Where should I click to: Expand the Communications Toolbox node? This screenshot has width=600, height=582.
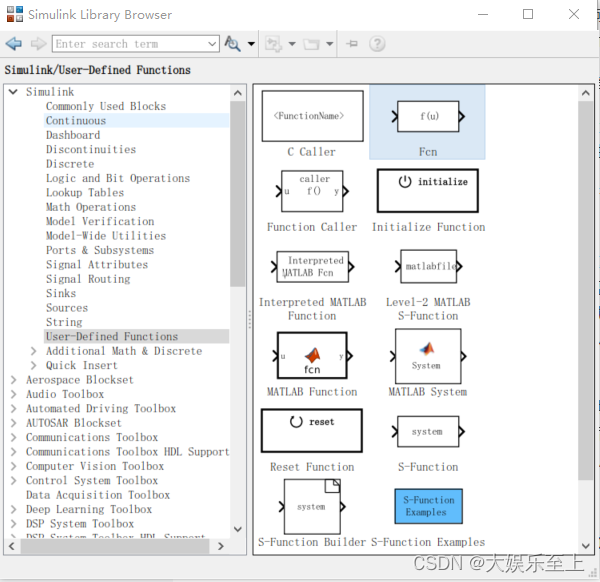coord(13,437)
